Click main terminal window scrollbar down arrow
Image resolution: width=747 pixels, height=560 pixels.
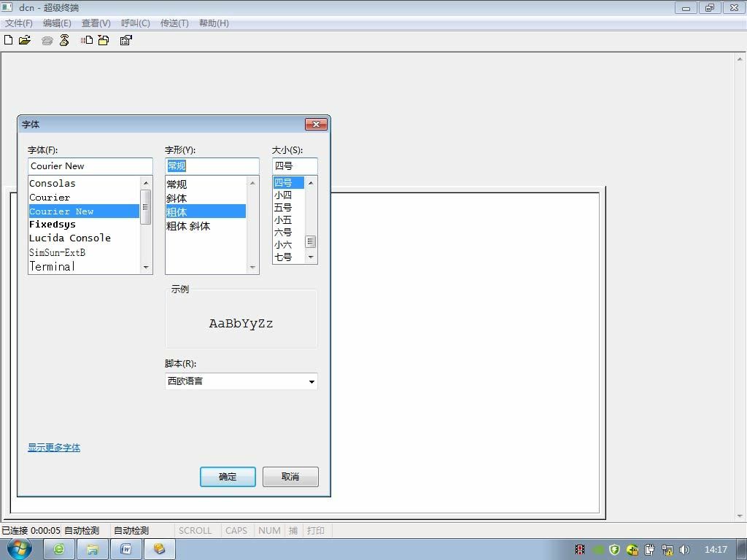740,516
